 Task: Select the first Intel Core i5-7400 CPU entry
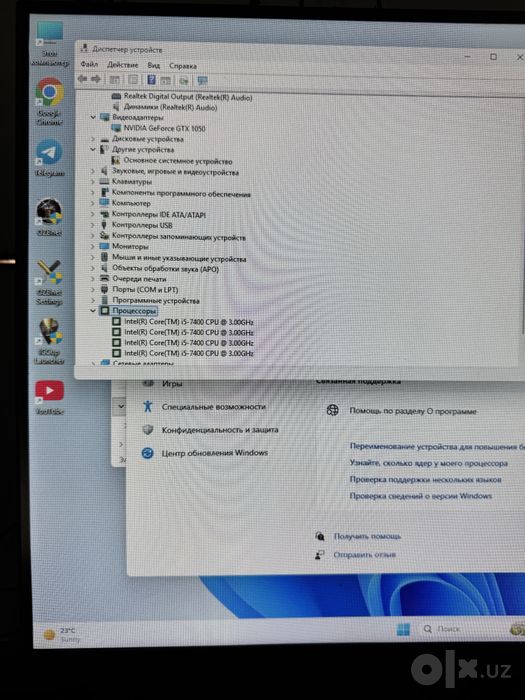(x=189, y=322)
